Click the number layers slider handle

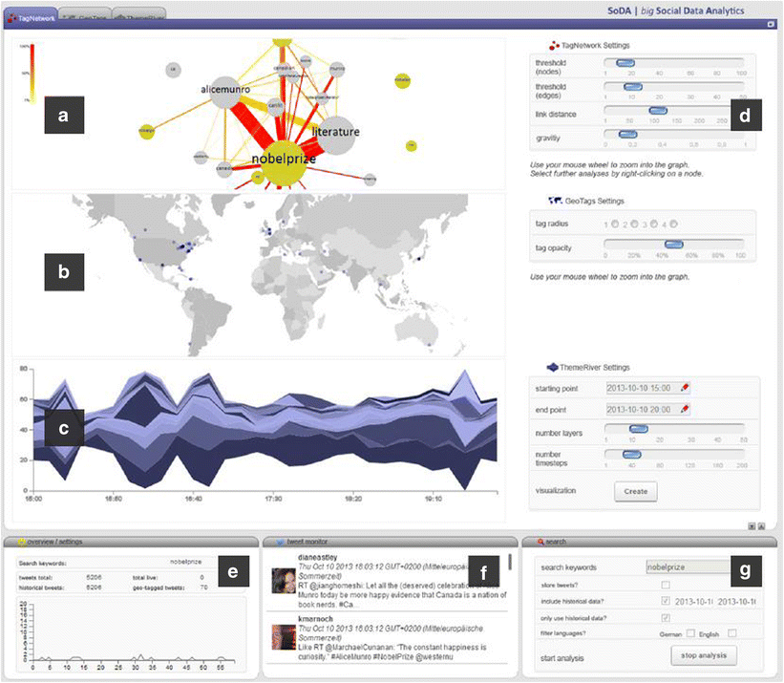[639, 429]
